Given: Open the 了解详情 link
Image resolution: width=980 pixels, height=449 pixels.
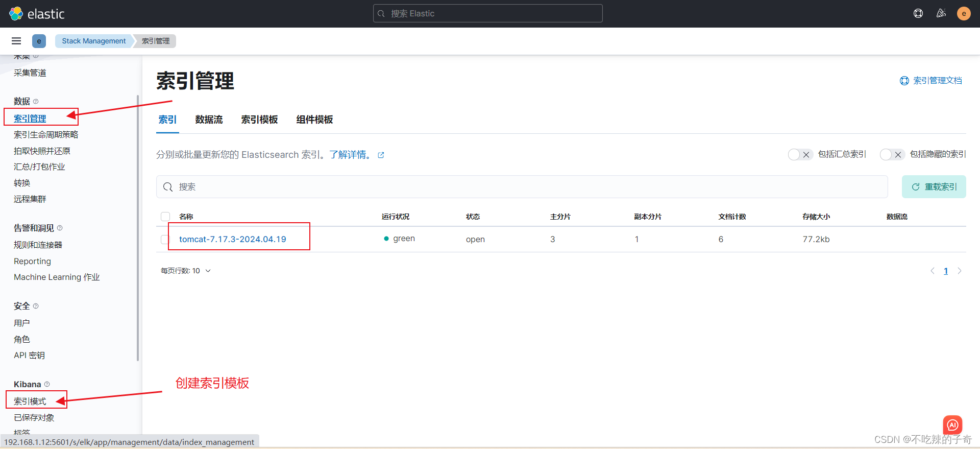Looking at the screenshot, I should 351,155.
